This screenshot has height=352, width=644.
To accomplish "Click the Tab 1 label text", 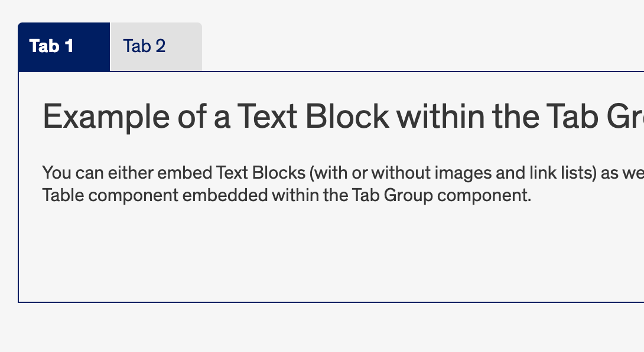I will click(53, 46).
